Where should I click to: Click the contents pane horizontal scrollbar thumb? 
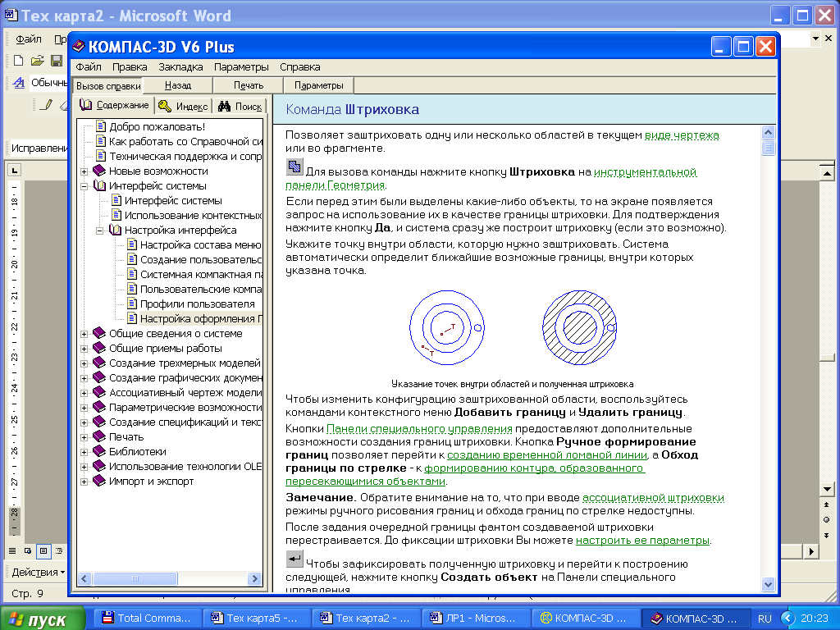click(135, 578)
